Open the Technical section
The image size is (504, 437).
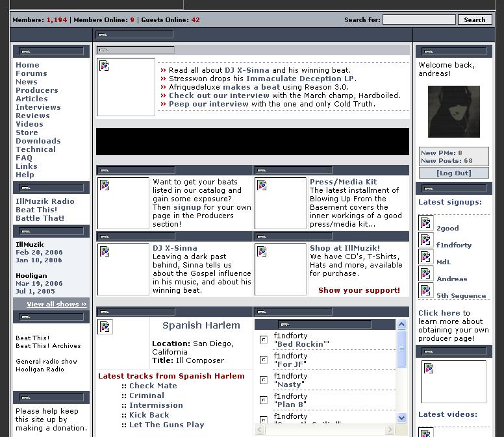[35, 149]
